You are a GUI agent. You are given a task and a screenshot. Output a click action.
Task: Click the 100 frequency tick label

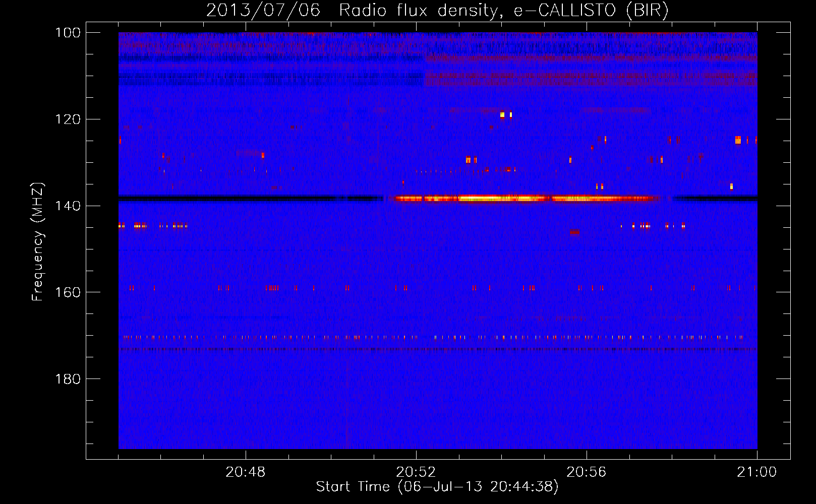pos(68,33)
